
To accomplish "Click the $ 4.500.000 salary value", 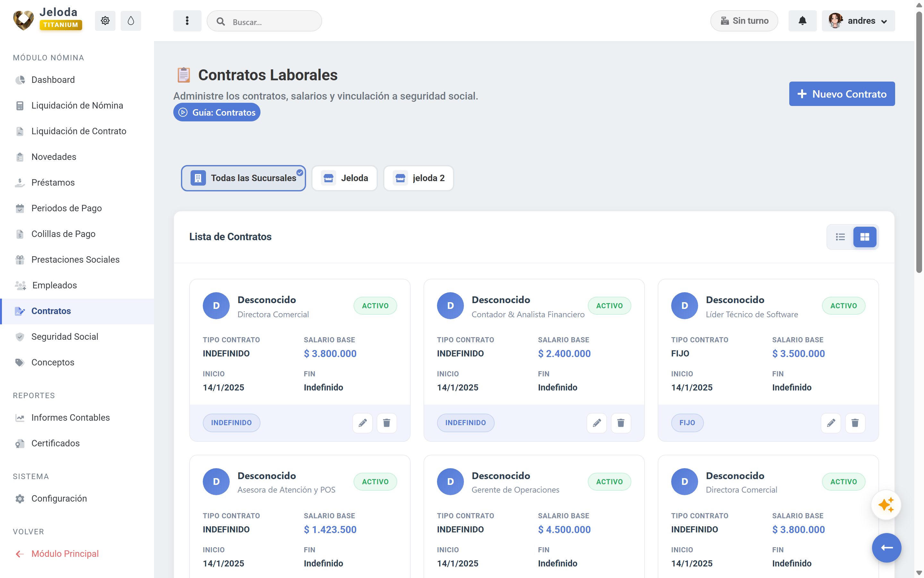I will pyautogui.click(x=564, y=530).
